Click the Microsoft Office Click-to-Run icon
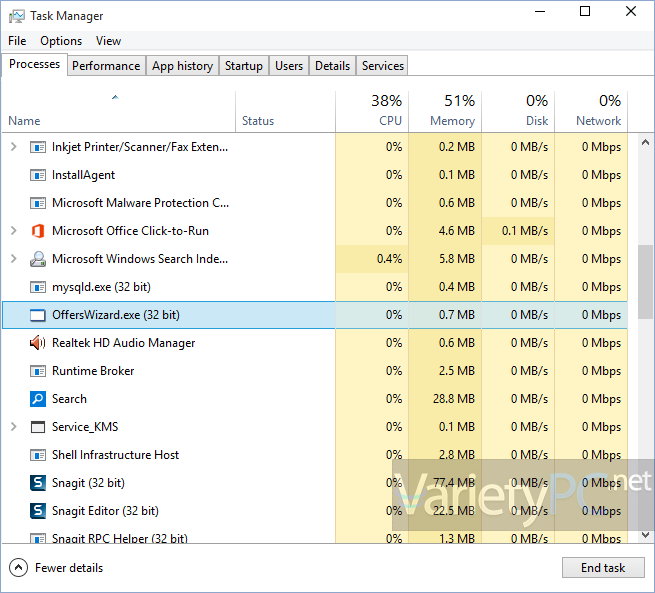 (38, 231)
